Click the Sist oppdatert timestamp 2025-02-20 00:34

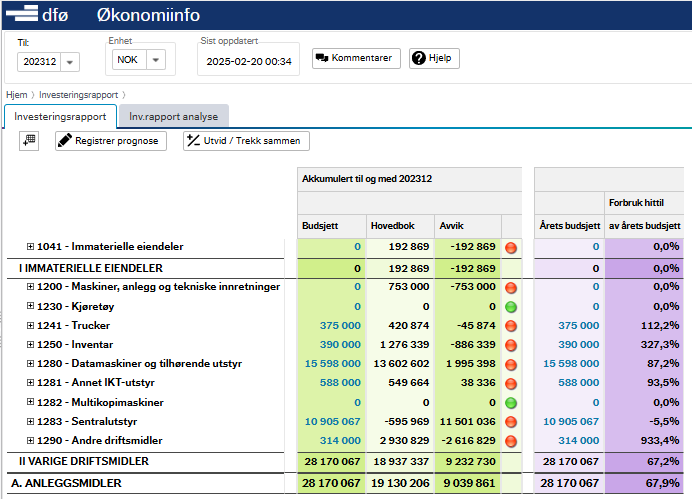pyautogui.click(x=249, y=61)
